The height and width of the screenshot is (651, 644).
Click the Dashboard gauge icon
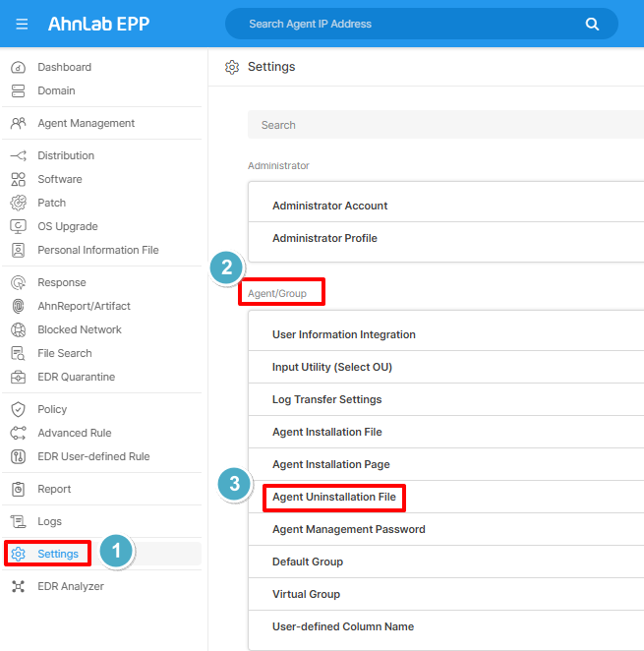point(18,67)
